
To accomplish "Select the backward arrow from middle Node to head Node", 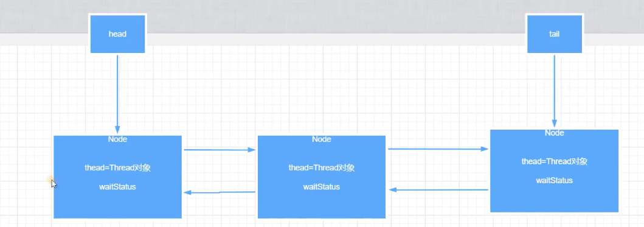I will (x=220, y=192).
